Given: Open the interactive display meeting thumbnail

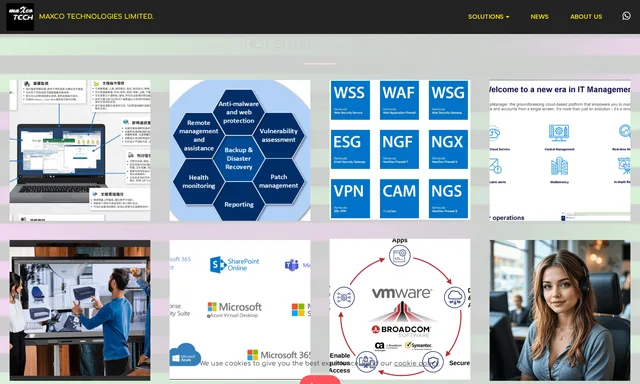Looking at the screenshot, I should [x=80, y=310].
